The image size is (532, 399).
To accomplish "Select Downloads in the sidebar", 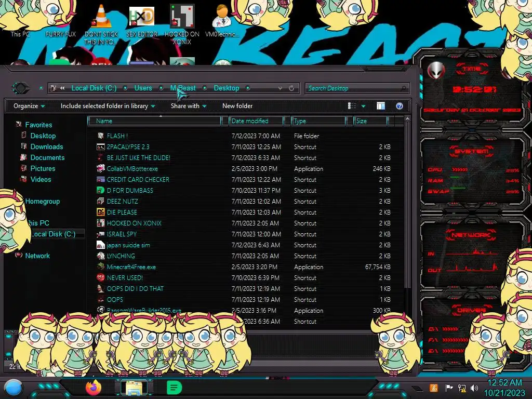I will tap(47, 147).
